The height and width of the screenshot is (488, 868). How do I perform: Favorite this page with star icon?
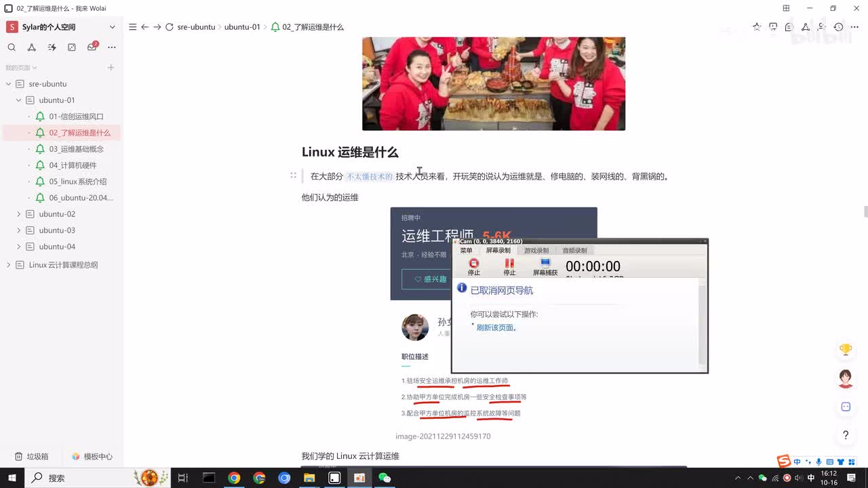click(x=757, y=27)
